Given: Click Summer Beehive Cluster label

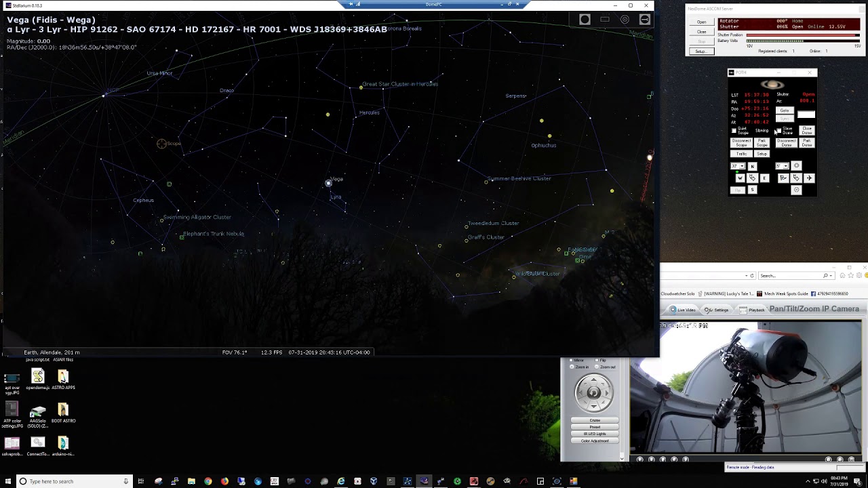Looking at the screenshot, I should (x=519, y=178).
